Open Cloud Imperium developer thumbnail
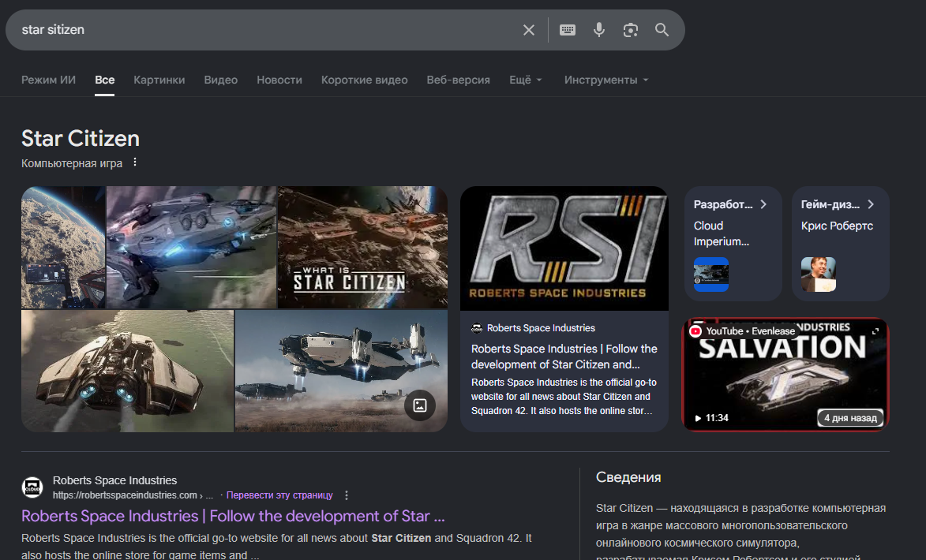The width and height of the screenshot is (926, 560). click(711, 274)
